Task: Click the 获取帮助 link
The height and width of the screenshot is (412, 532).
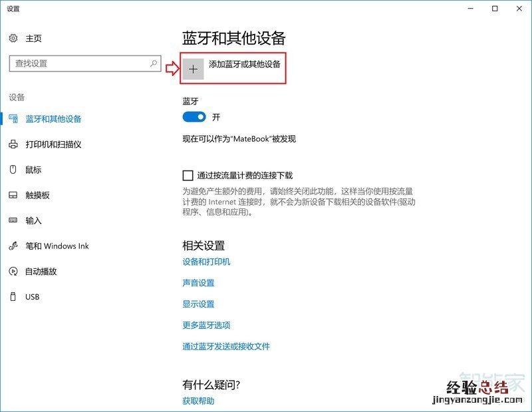Action: click(x=198, y=401)
